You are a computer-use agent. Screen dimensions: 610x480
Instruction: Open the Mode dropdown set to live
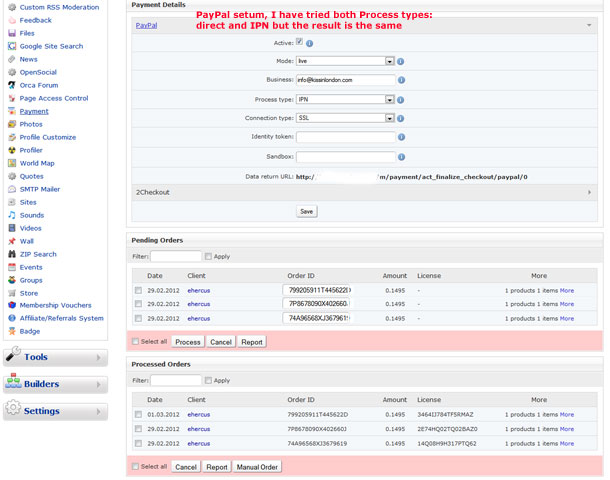345,61
